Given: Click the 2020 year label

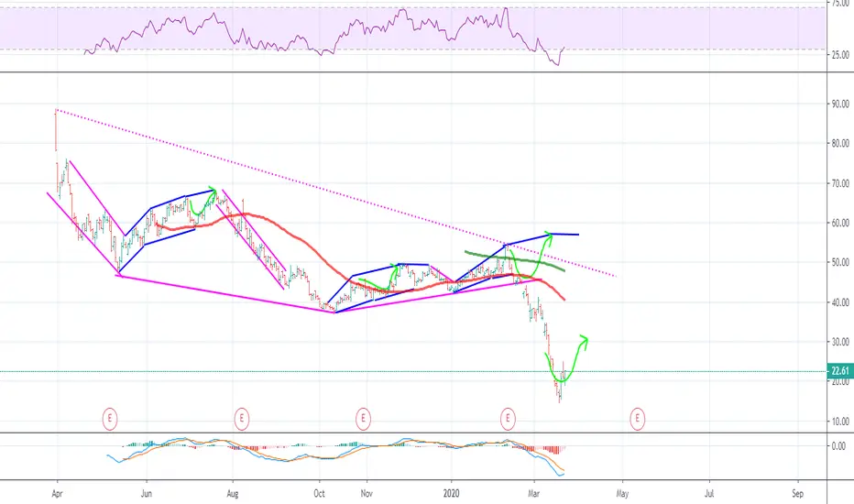Looking at the screenshot, I should click(451, 494).
